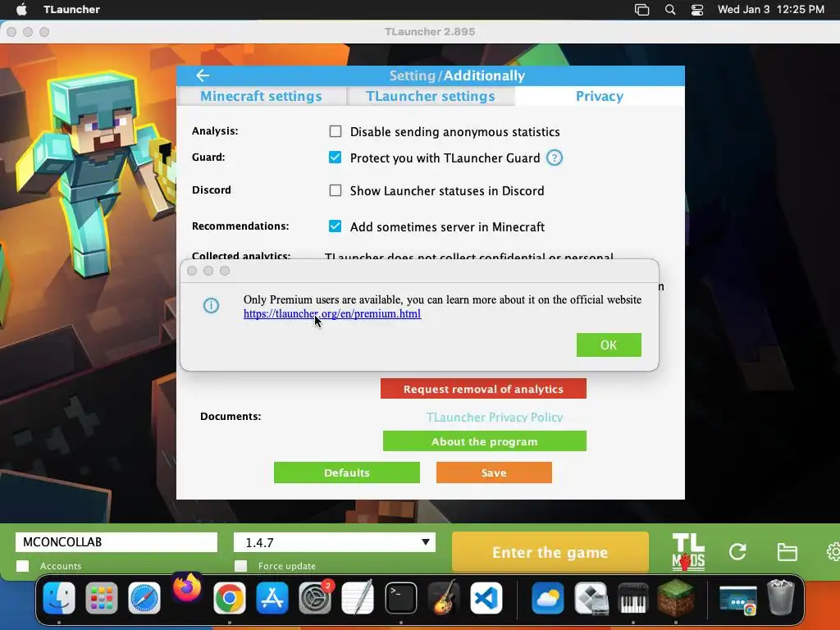Open TL Mods icon in bottom bar

688,552
